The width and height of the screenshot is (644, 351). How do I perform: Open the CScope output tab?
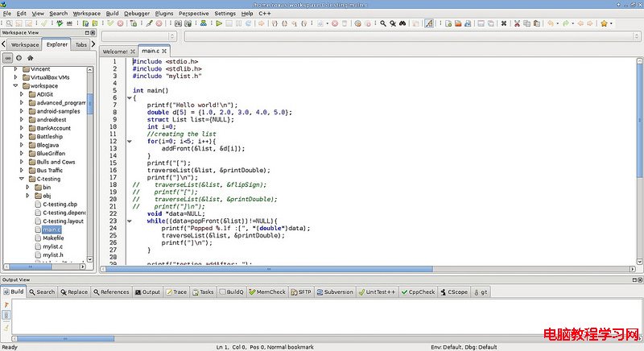pos(454,292)
